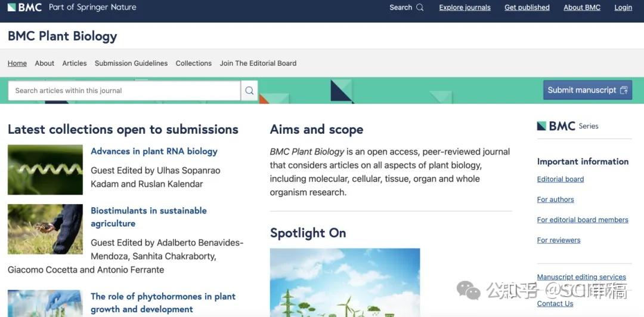
Task: Click the Biostimulants collection thumbnail image
Action: (45, 229)
